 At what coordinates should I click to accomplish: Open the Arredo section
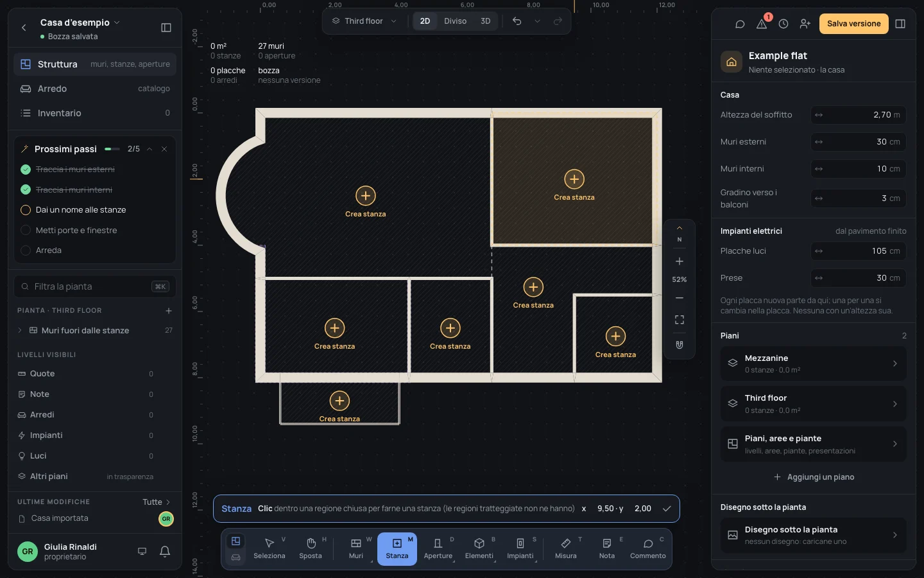pos(95,89)
